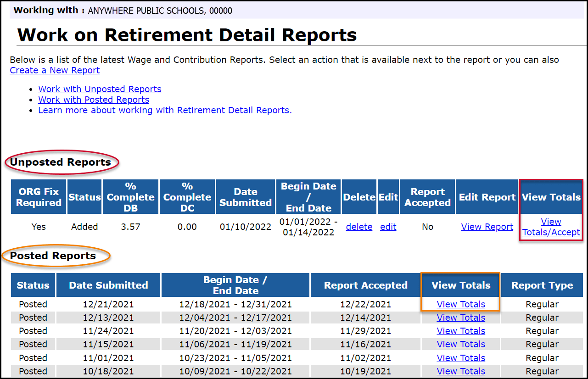View Totals for report submitted 10/18/2021

point(461,371)
